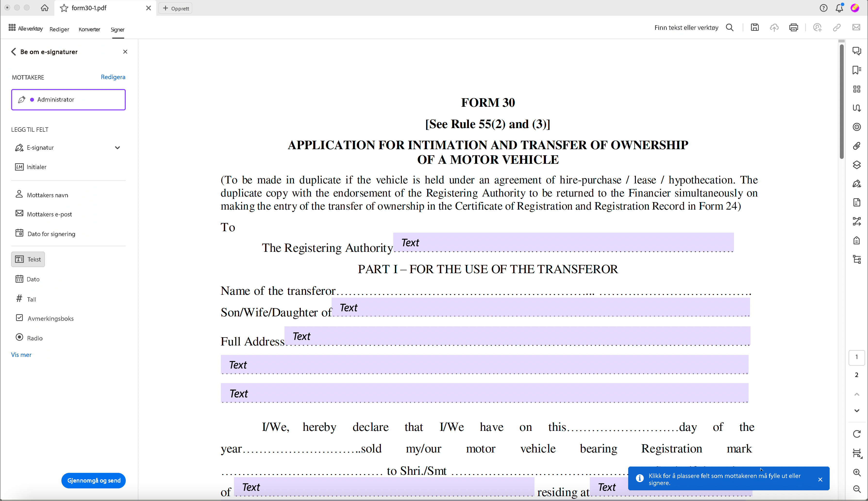Image resolution: width=868 pixels, height=501 pixels.
Task: Expand the E-signatur dropdown arrow
Action: click(x=117, y=148)
